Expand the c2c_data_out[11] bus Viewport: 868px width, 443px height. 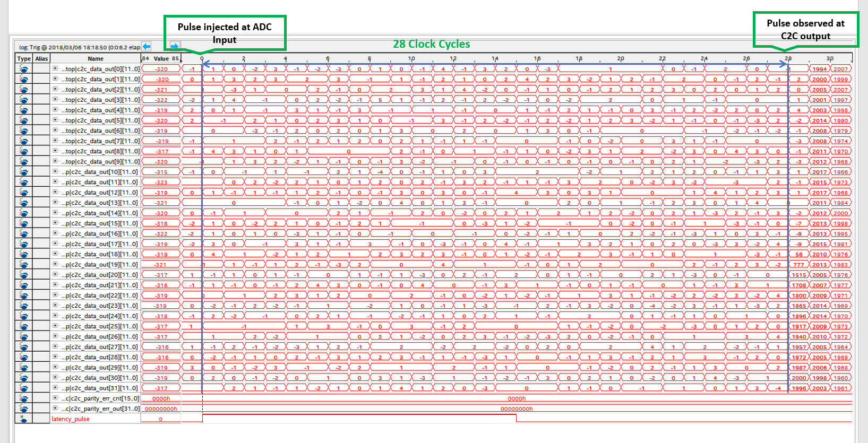pyautogui.click(x=55, y=182)
